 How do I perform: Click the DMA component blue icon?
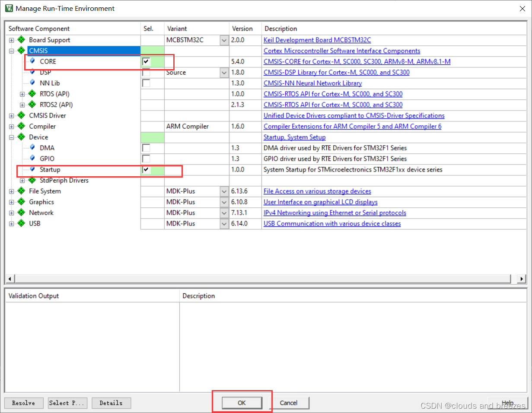(32, 147)
